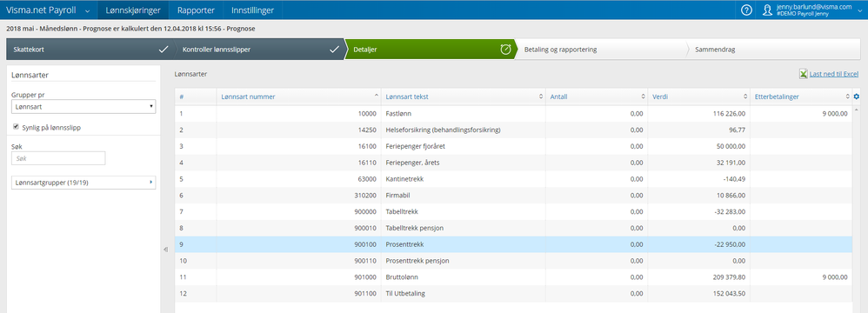Click value -22 950,00 in Prosenttrekk row

(731, 244)
